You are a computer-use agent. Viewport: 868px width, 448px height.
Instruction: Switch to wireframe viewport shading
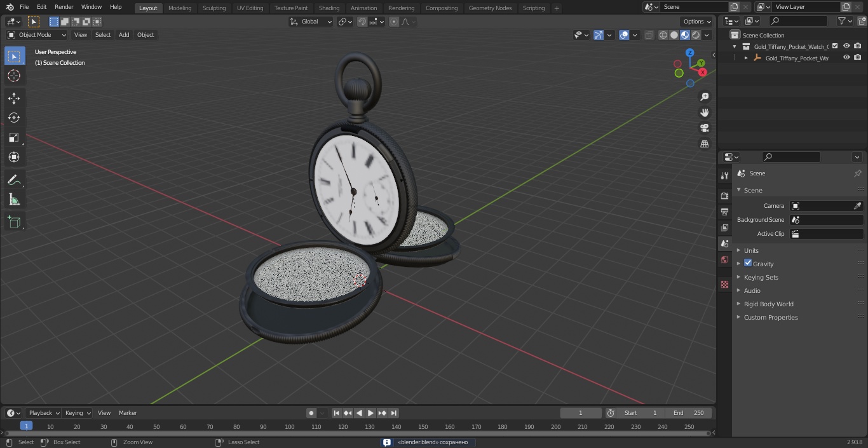click(663, 35)
